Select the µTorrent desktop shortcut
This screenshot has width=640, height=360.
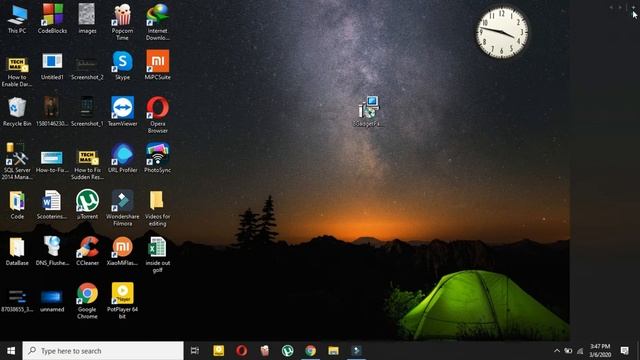point(87,205)
